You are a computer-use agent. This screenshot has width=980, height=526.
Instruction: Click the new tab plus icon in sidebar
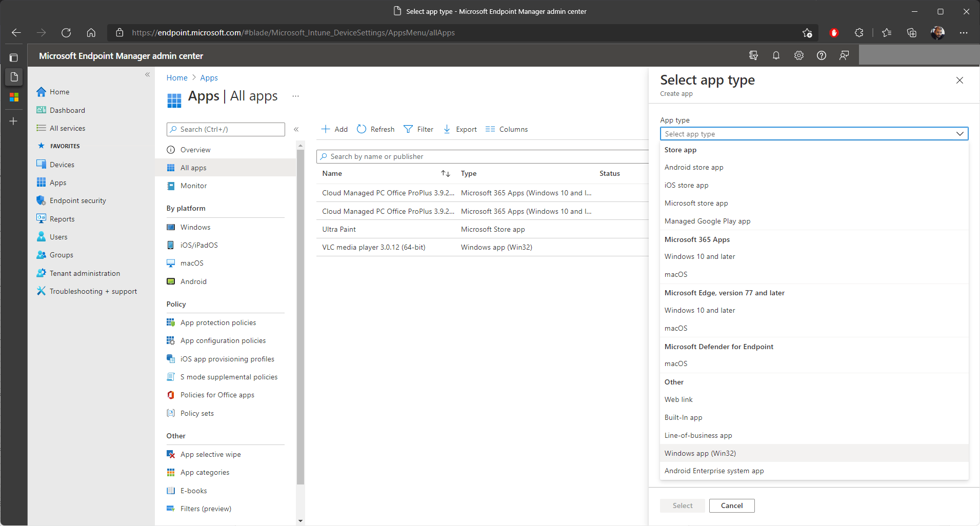(x=14, y=121)
